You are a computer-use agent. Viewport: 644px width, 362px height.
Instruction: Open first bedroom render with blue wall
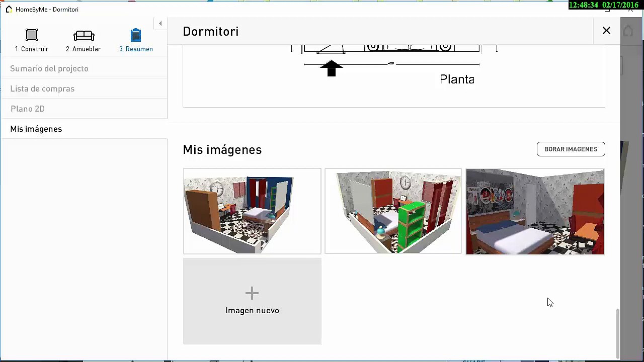click(252, 211)
